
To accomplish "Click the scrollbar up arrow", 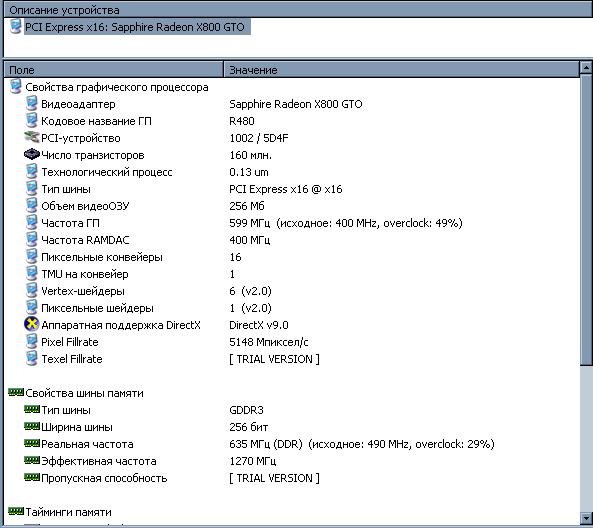I will [586, 68].
